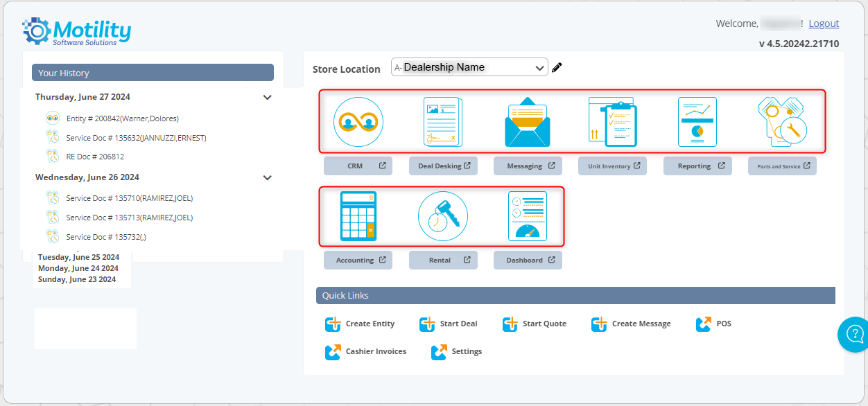This screenshot has width=868, height=406.
Task: Click the icon beside Service Doc # 135710
Action: (x=53, y=197)
